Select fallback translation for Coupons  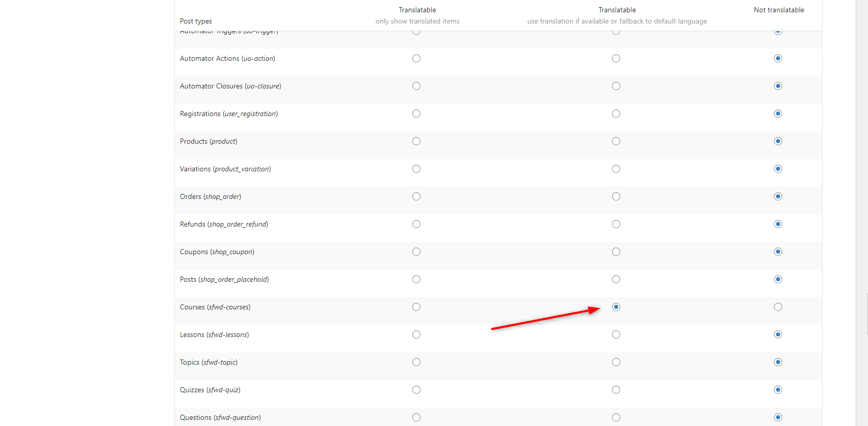pos(616,252)
